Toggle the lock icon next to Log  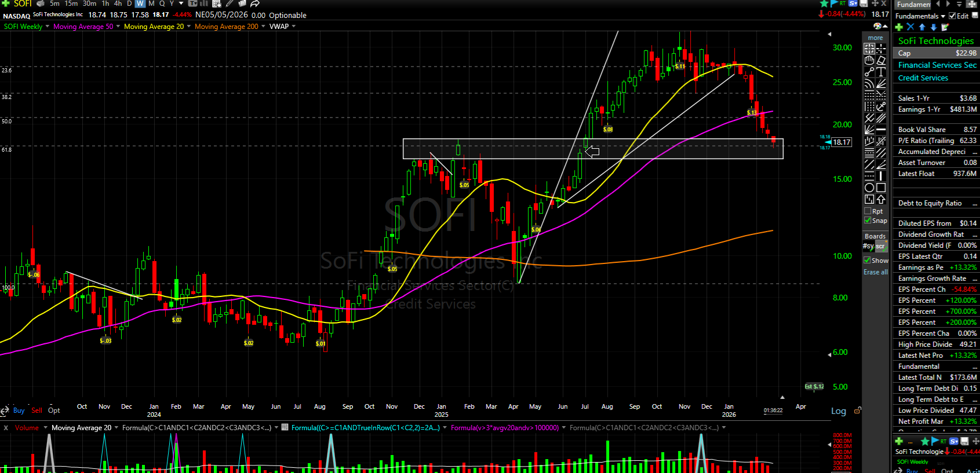[857, 410]
